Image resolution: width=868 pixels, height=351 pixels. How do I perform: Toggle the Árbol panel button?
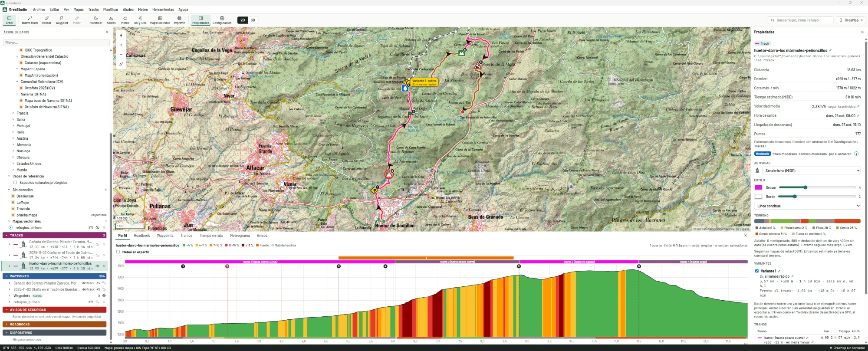(9, 20)
